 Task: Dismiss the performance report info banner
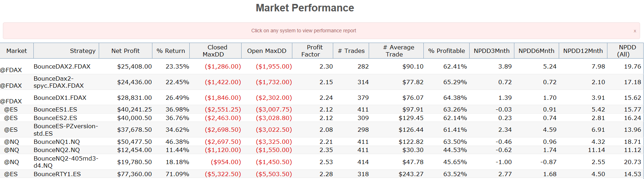click(x=635, y=31)
